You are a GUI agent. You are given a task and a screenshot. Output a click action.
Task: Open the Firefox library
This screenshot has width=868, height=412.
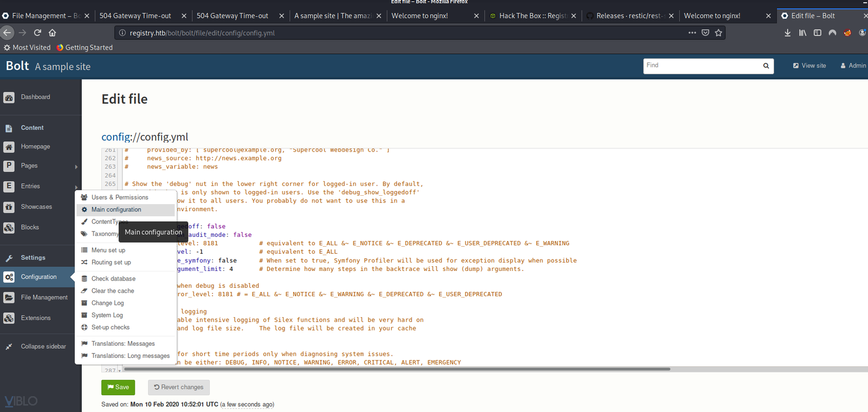[802, 33]
